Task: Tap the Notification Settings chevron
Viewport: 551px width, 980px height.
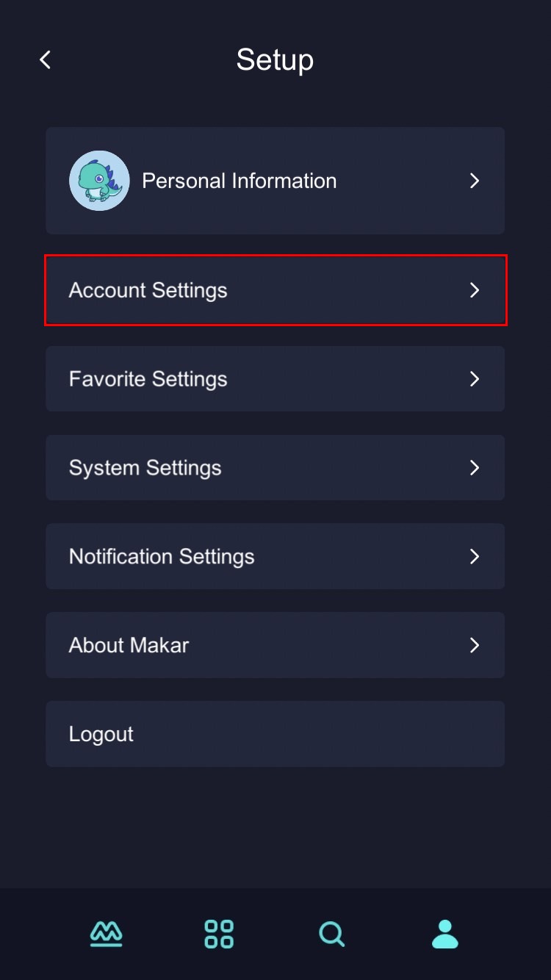Action: coord(475,557)
